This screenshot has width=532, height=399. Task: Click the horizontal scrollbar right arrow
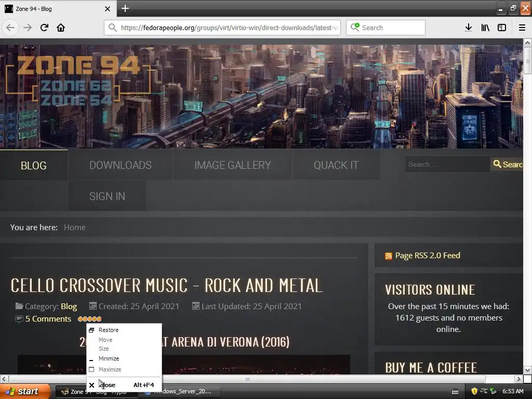[518, 379]
